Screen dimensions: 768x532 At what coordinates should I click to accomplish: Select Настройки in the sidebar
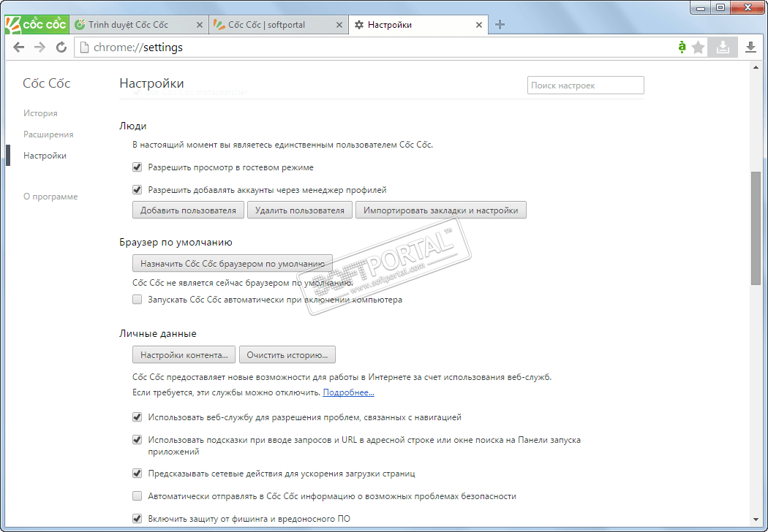[x=45, y=156]
